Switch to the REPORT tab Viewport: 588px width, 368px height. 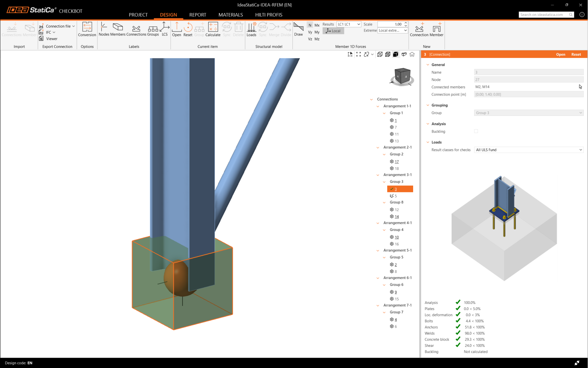coord(198,15)
